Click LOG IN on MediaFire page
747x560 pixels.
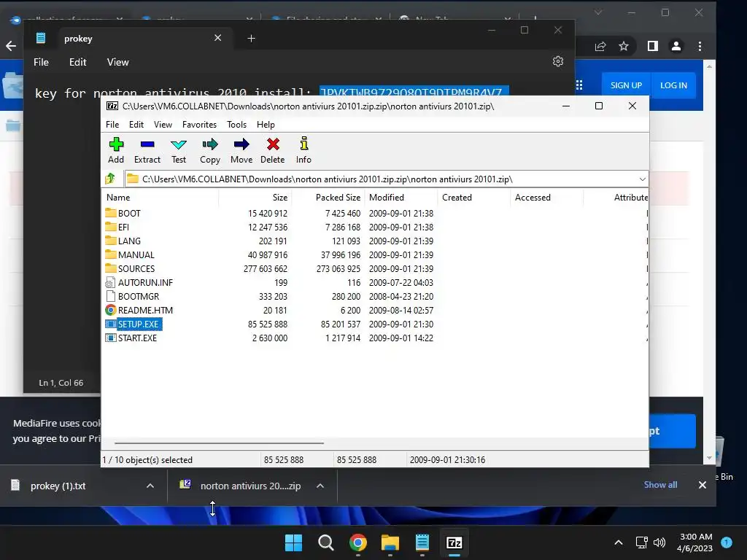tap(673, 85)
